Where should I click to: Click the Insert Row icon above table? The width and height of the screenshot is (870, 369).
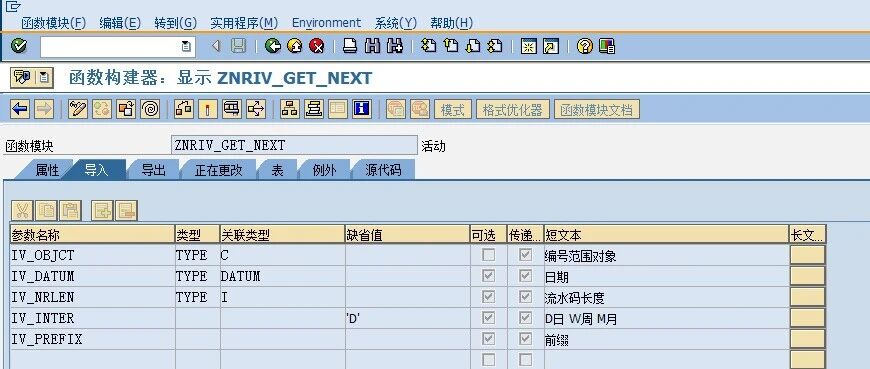tap(102, 211)
